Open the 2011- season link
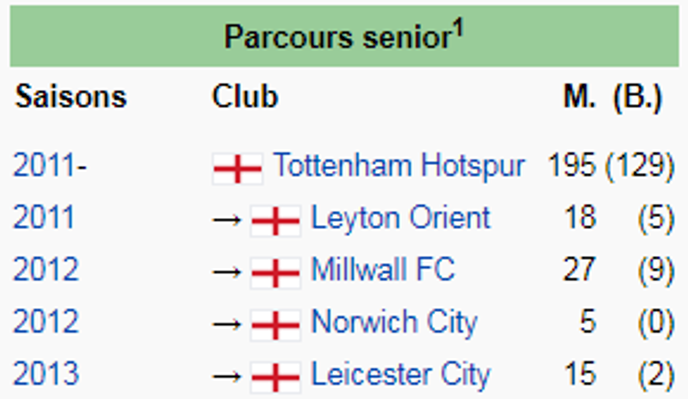This screenshot has width=688, height=399. pyautogui.click(x=50, y=166)
